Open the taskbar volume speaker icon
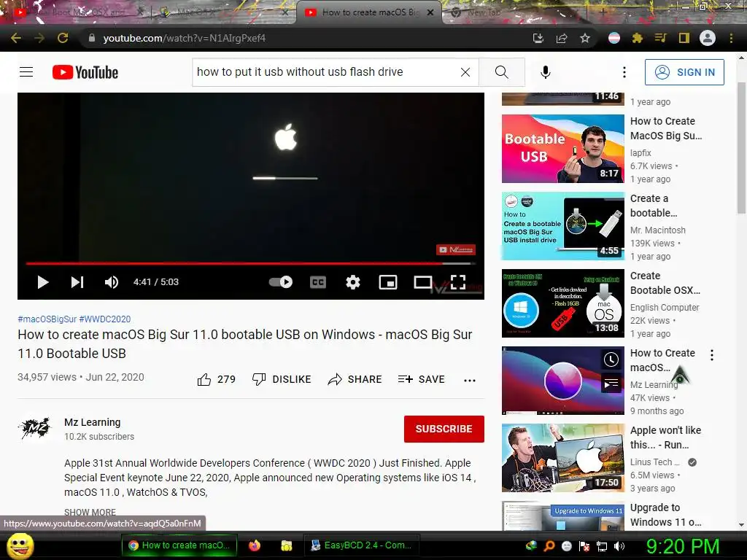This screenshot has height=560, width=747. [x=619, y=546]
